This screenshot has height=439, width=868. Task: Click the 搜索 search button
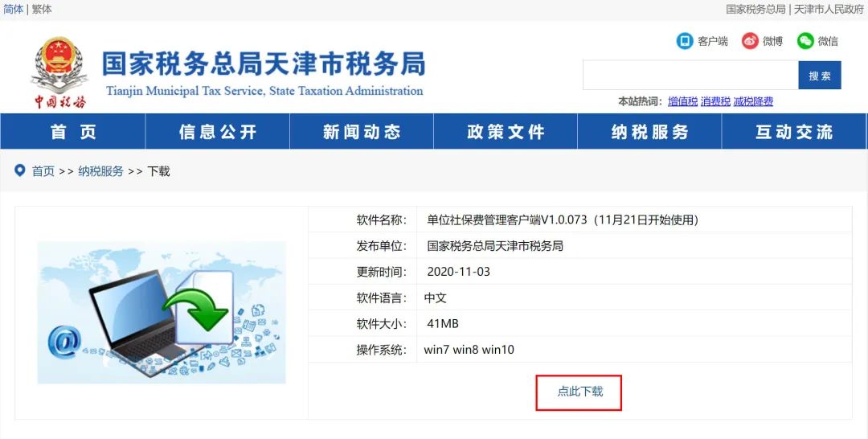[x=819, y=75]
